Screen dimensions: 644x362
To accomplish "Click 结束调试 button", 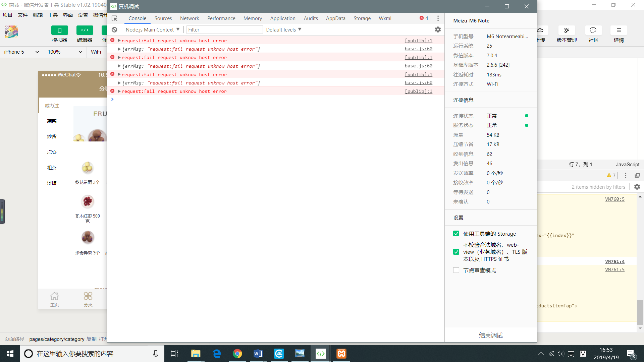I will point(490,335).
